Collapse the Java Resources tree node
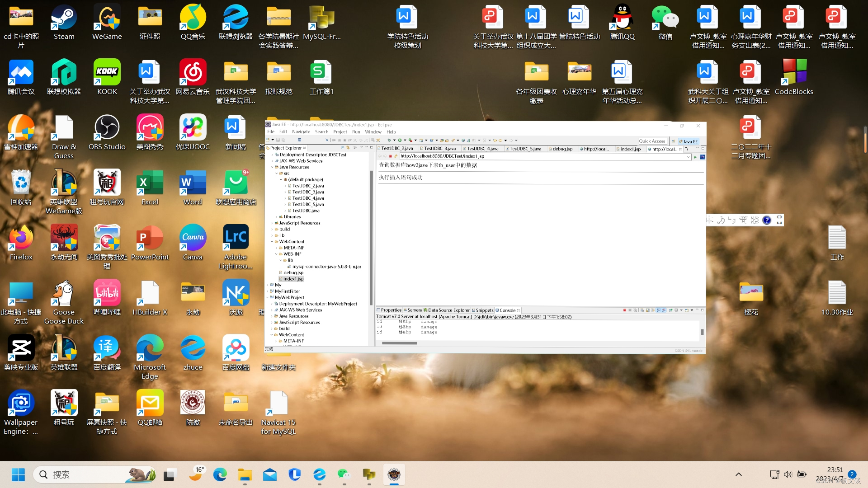 pos(272,167)
